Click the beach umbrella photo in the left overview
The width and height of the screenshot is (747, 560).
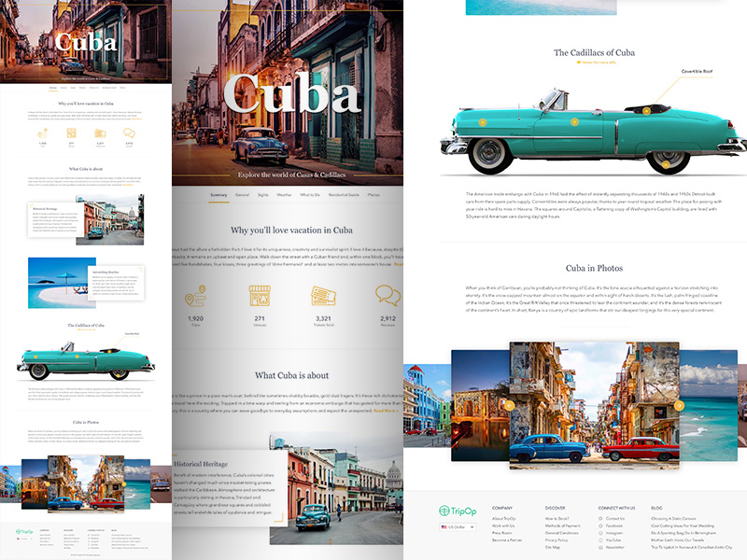62,283
